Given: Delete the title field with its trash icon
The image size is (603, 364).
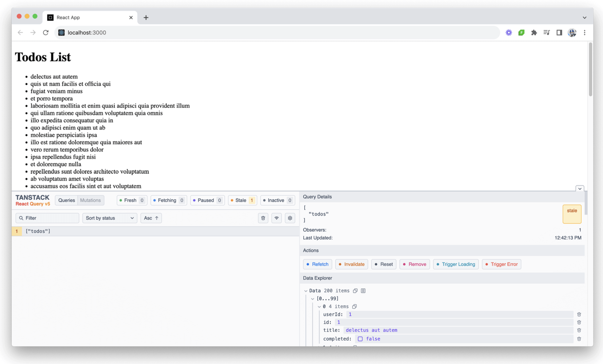Looking at the screenshot, I should [579, 330].
